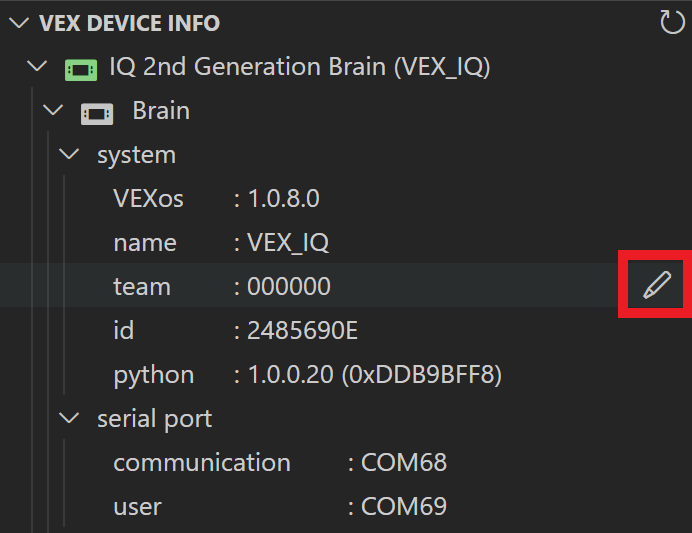Collapse the IQ 2nd Generation Brain node

(38, 68)
